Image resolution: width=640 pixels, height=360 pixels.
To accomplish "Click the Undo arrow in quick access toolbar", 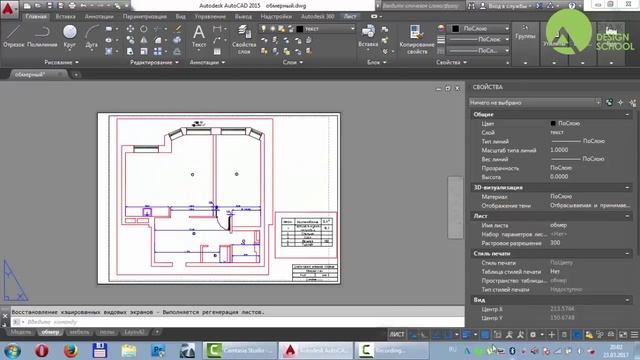I will click(x=84, y=6).
